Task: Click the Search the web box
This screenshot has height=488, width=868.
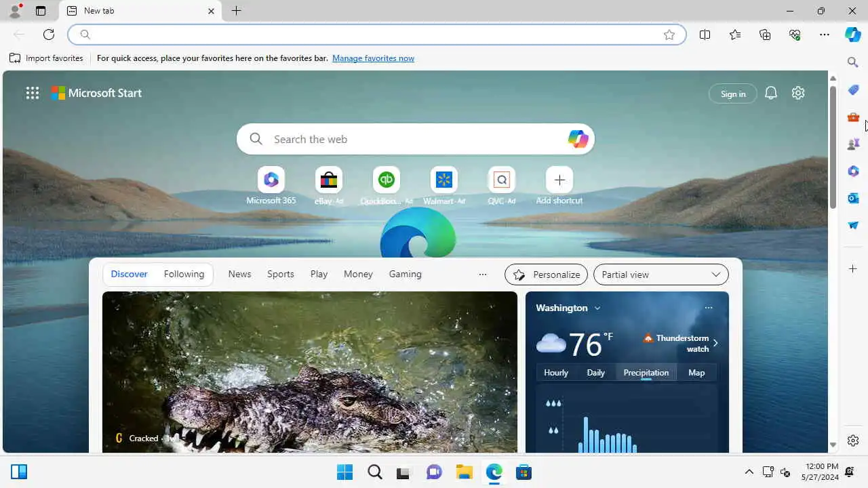Action: pos(415,139)
